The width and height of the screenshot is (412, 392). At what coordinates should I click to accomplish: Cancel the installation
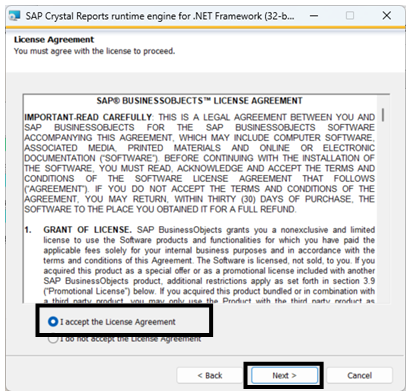359,376
